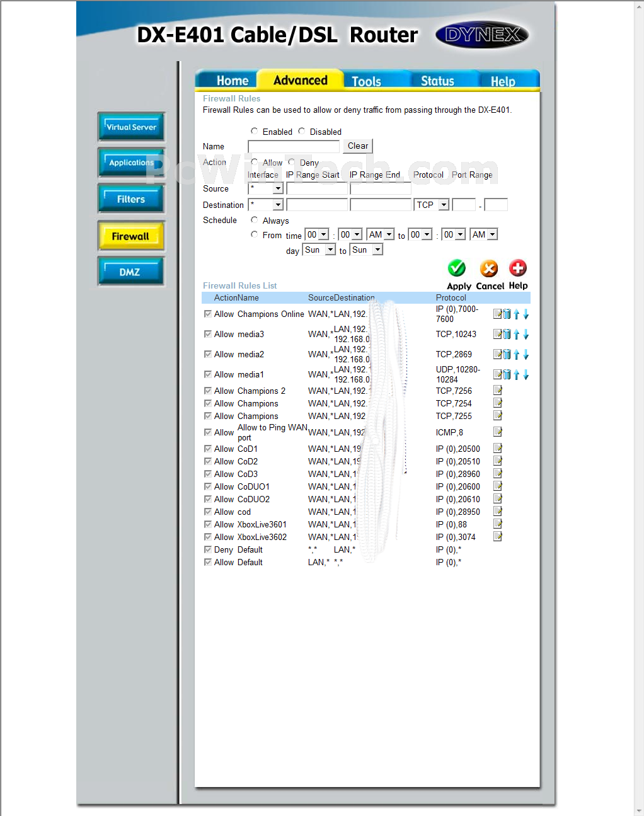Click the Clear button
644x816 pixels.
pos(358,146)
